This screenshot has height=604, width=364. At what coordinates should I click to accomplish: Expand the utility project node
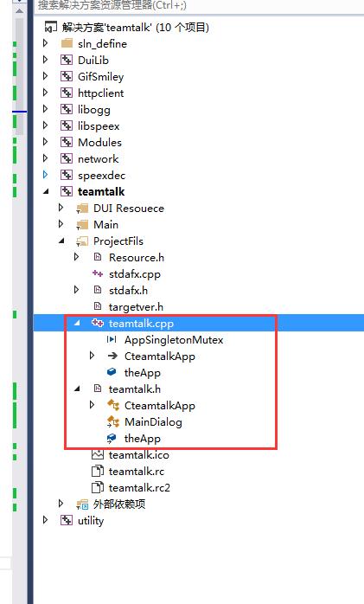[46, 520]
